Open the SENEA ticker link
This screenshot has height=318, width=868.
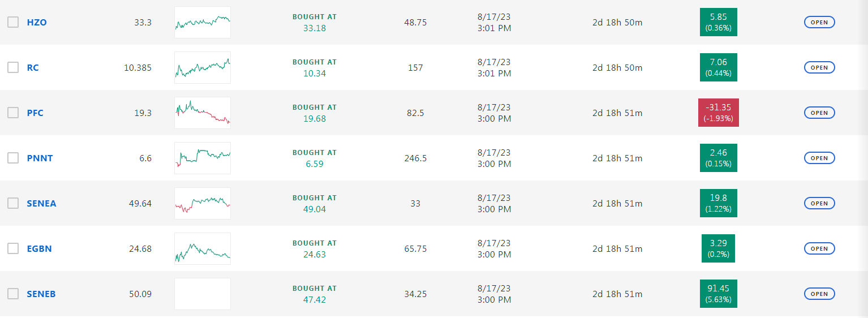pos(41,203)
